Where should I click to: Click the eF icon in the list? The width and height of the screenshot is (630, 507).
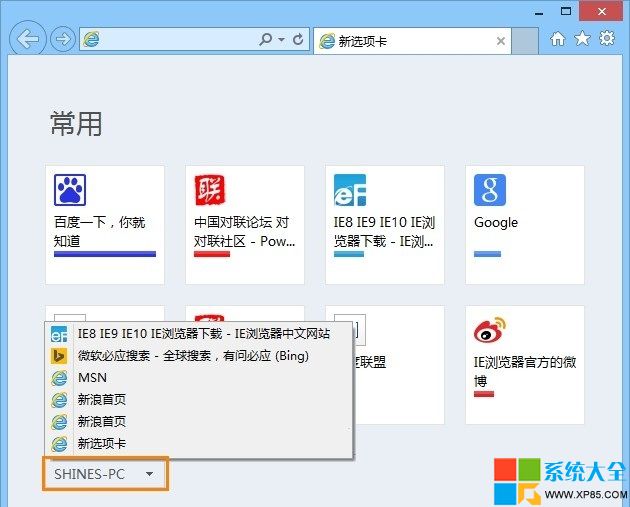59,334
